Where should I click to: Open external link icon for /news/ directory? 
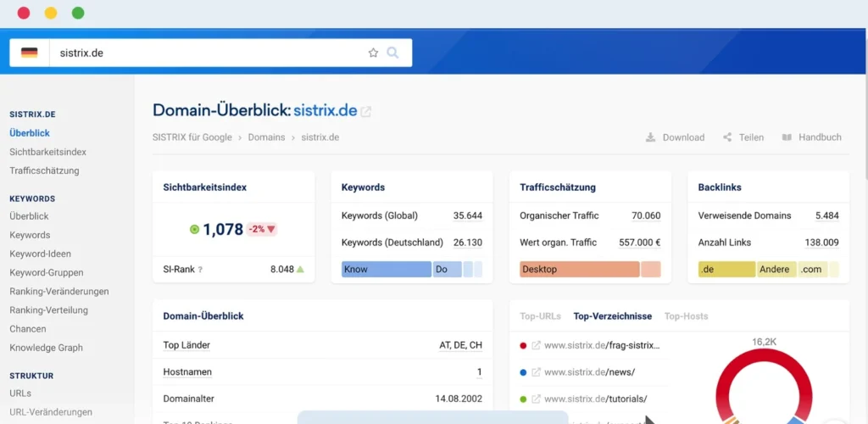tap(536, 372)
